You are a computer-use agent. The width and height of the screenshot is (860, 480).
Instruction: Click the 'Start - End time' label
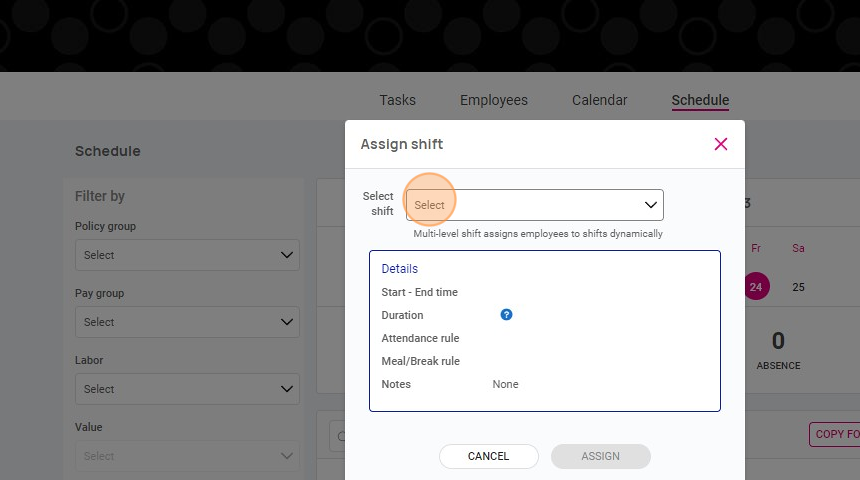click(420, 292)
